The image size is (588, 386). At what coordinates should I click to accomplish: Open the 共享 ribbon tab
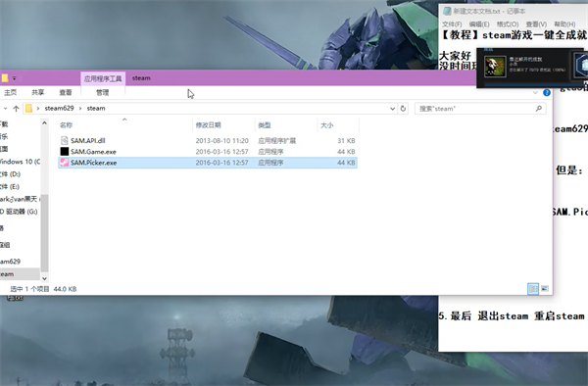[x=38, y=92]
